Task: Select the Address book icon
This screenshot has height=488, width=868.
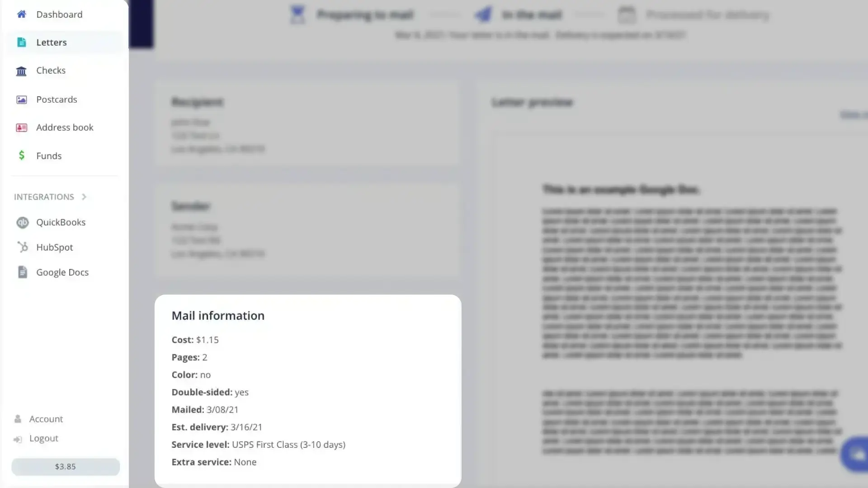Action: pos(21,127)
